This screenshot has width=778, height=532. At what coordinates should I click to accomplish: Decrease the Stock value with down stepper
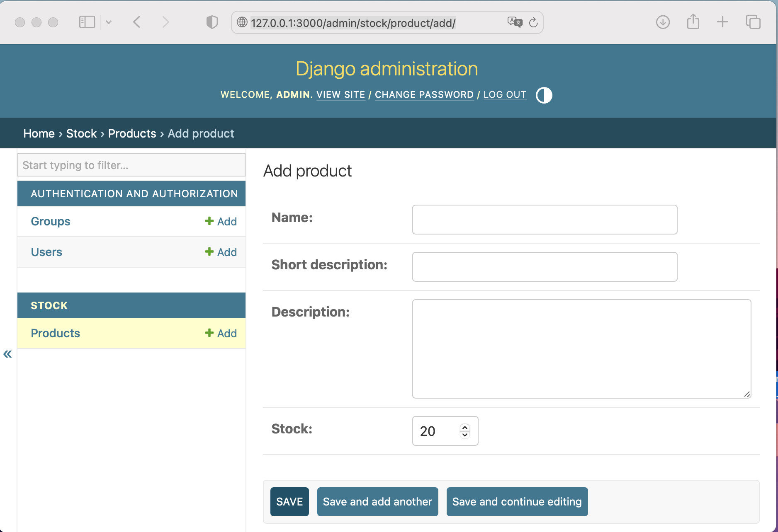point(465,435)
